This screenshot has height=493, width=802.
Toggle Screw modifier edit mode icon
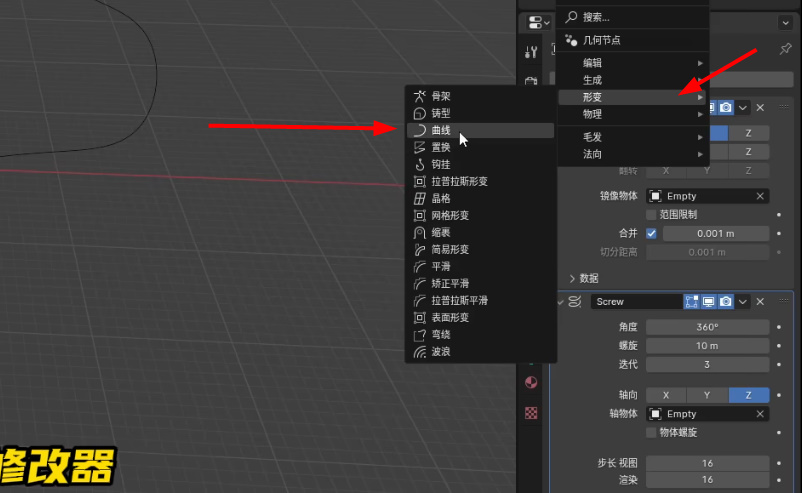point(691,301)
